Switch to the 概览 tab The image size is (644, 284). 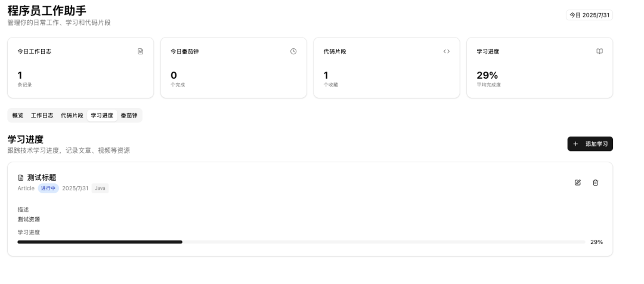[x=18, y=115]
